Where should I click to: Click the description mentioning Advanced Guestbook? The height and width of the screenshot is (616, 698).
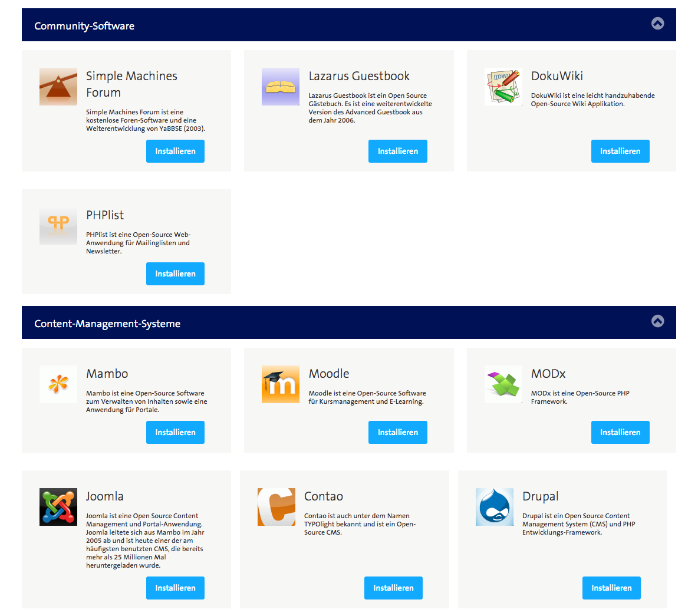click(370, 108)
